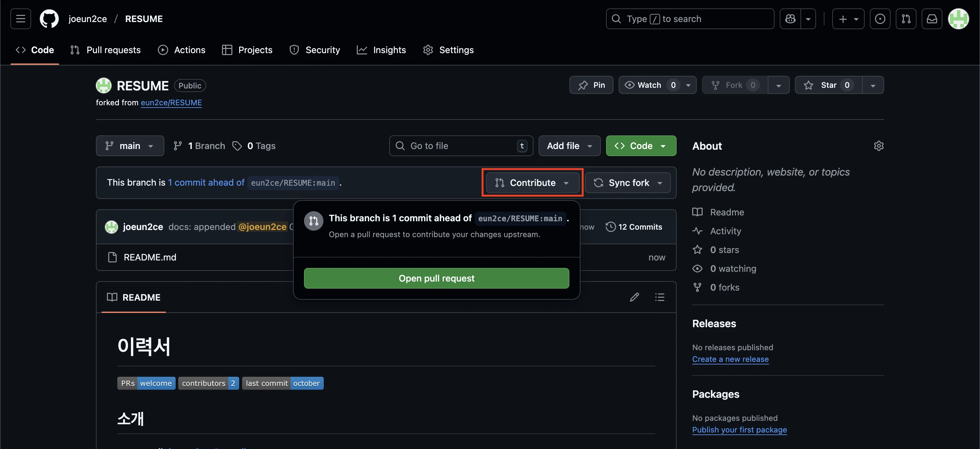Open the hamburger navigation menu
This screenshot has height=449, width=980.
[20, 19]
